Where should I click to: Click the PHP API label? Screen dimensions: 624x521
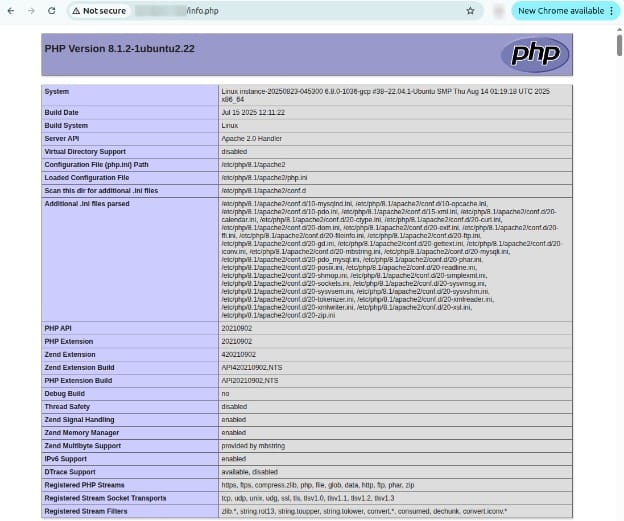(x=58, y=328)
